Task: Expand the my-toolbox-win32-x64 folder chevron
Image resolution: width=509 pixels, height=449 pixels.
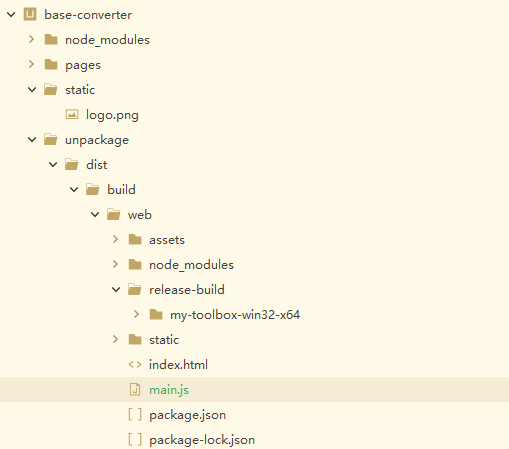Action: point(136,314)
